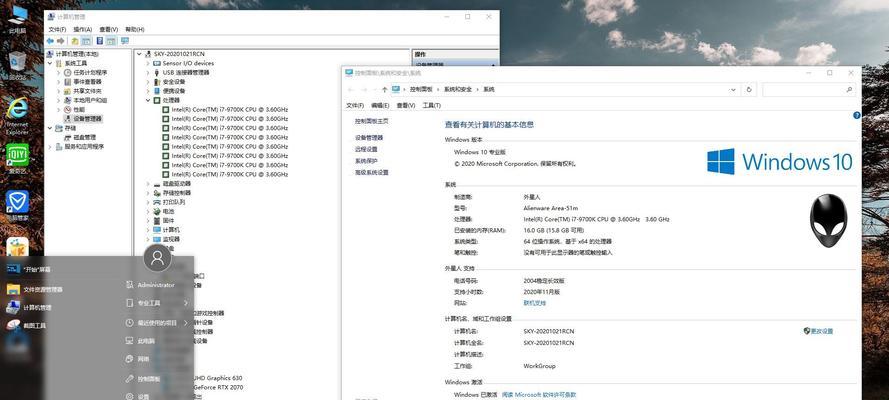This screenshot has width=889, height=400.
Task: Open the address bar history dropdown in System window
Action: coord(734,90)
